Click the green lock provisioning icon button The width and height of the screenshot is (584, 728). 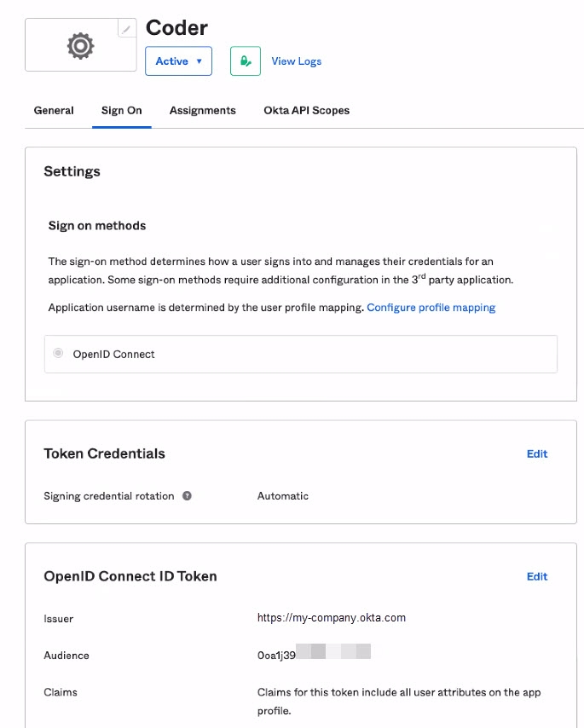point(246,61)
